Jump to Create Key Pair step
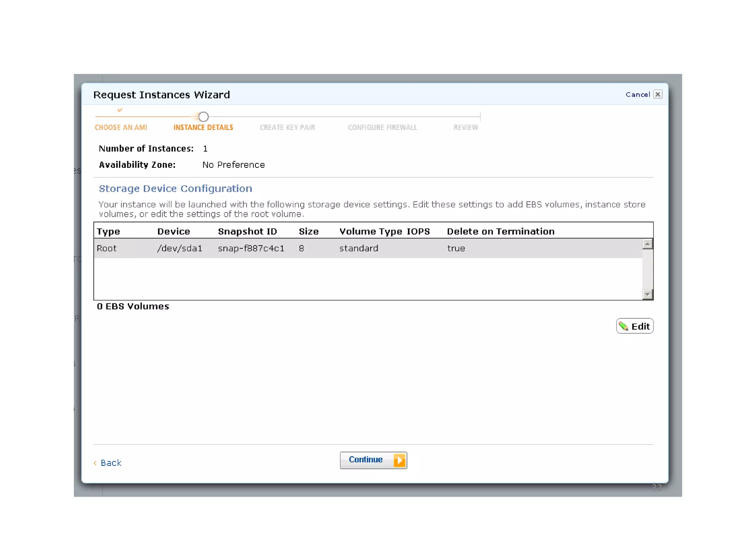756x535 pixels. point(287,127)
